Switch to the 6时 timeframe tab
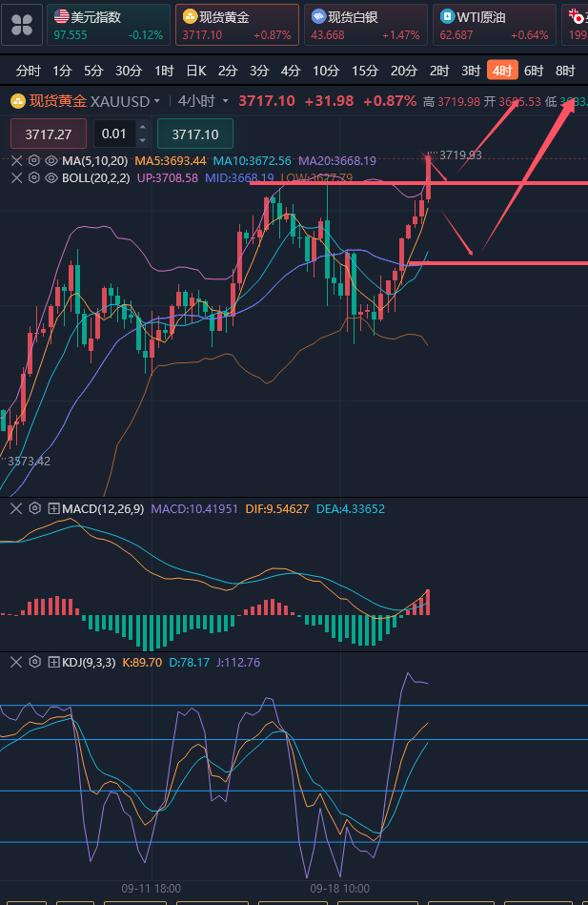 point(534,71)
